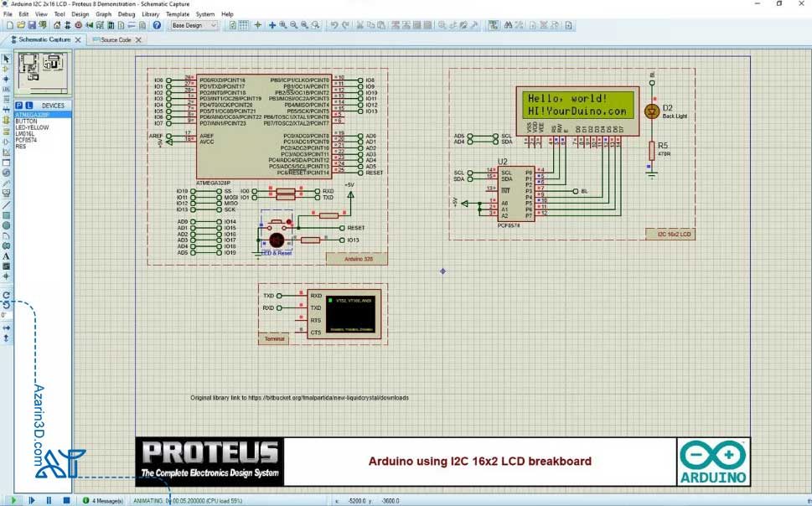Open the Help question mark icon
Screen dimensions: 812x506
click(x=157, y=26)
